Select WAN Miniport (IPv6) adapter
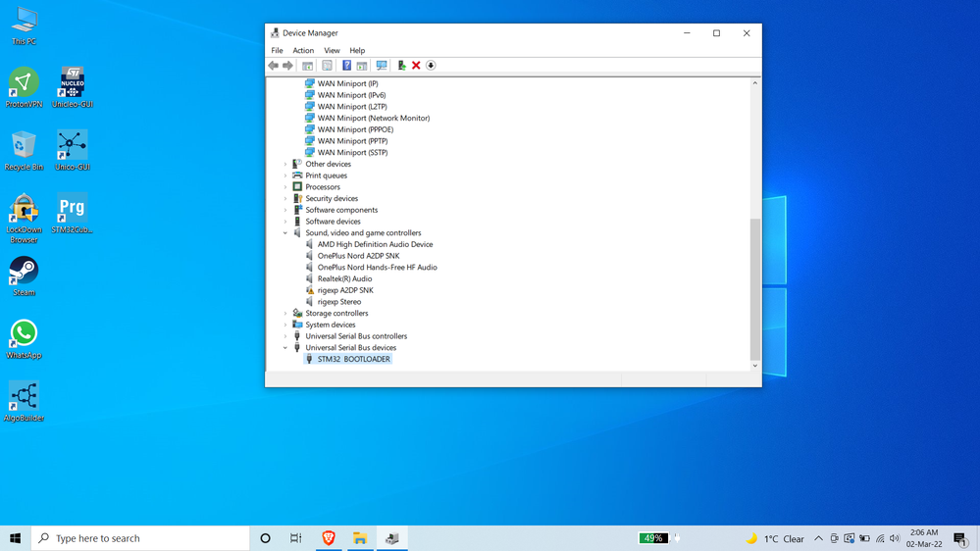980x551 pixels. click(x=351, y=95)
